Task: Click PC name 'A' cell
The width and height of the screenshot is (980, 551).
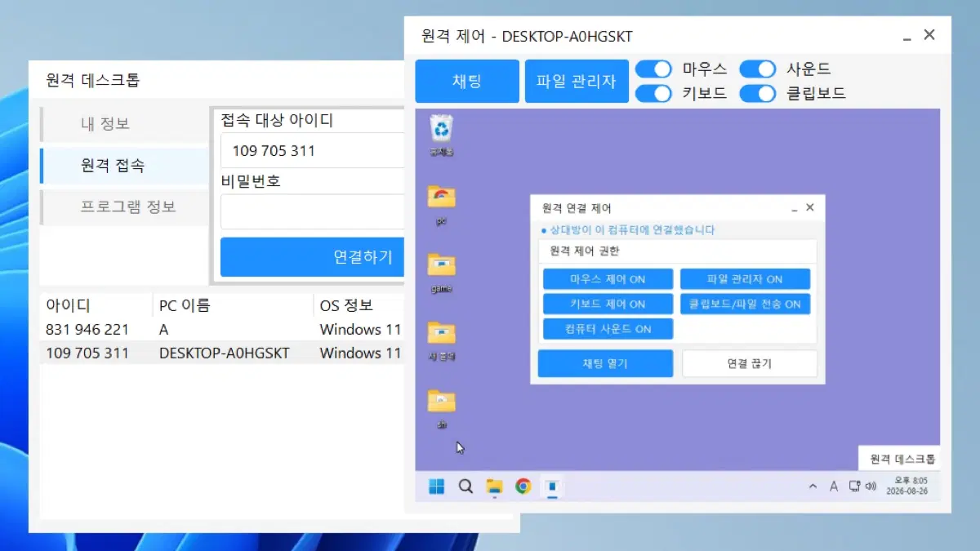Action: tap(164, 330)
